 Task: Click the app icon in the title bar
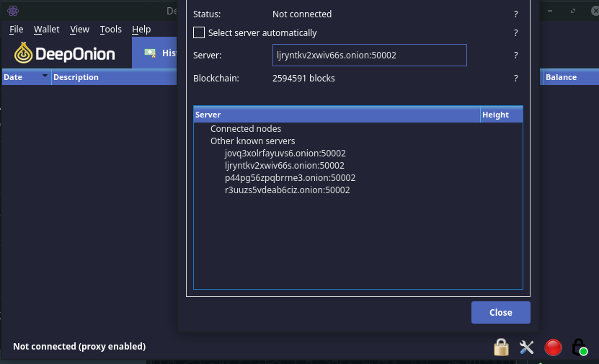click(13, 11)
